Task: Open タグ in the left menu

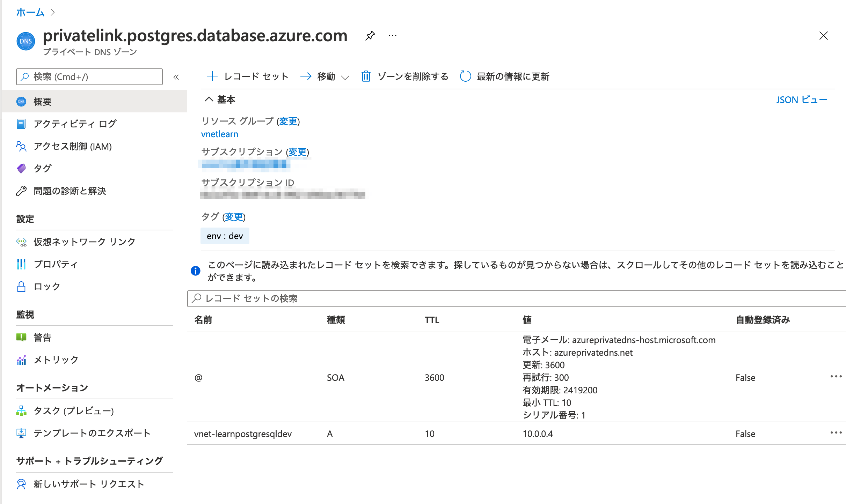Action: [43, 169]
